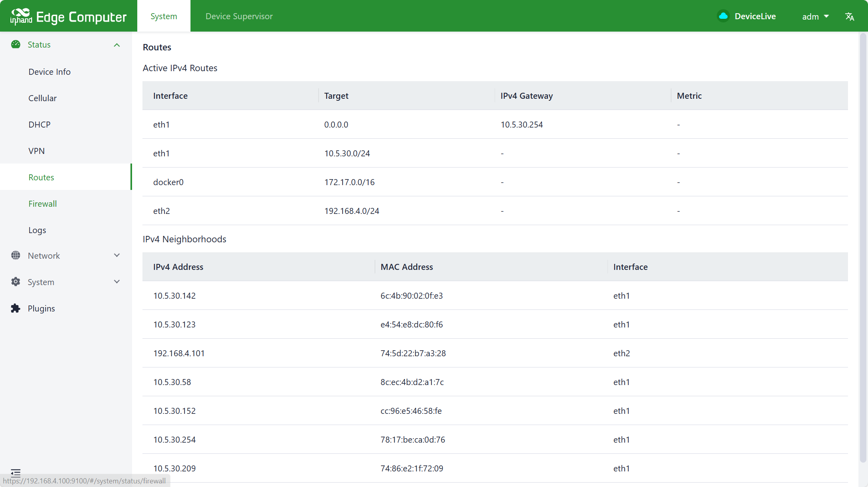Click the Plugins puzzle icon
This screenshot has height=487, width=868.
click(16, 308)
